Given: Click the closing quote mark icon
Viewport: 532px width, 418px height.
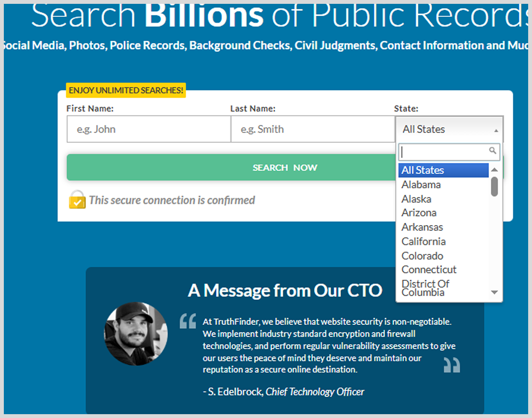Looking at the screenshot, I should (x=452, y=365).
